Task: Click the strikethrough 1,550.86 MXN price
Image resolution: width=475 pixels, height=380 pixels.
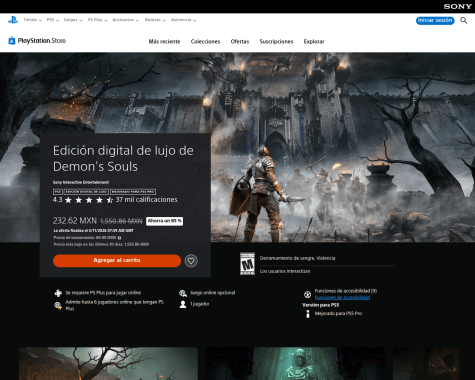Action: pyautogui.click(x=121, y=221)
